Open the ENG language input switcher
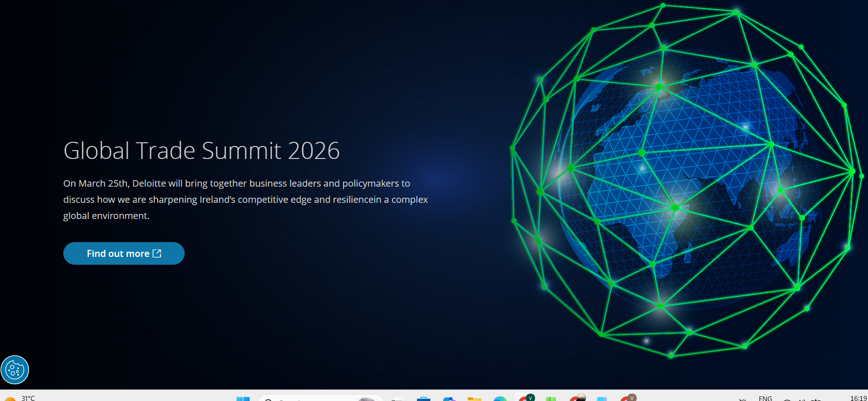The height and width of the screenshot is (401, 868). pyautogui.click(x=765, y=398)
